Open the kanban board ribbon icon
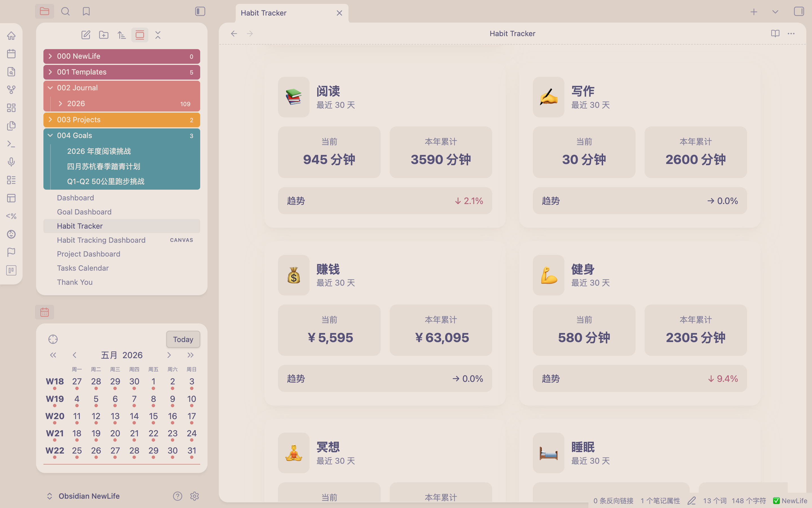Image resolution: width=812 pixels, height=508 pixels. 11,270
